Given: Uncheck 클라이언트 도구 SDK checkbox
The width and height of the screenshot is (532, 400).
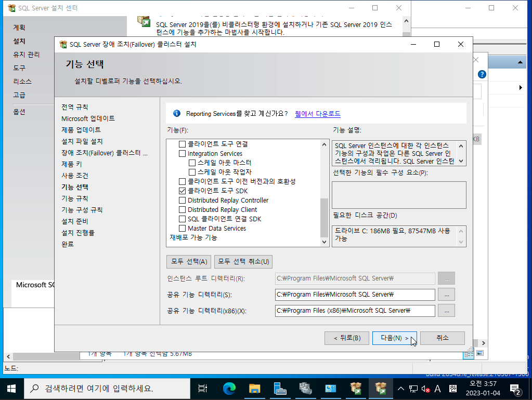Looking at the screenshot, I should tap(182, 191).
